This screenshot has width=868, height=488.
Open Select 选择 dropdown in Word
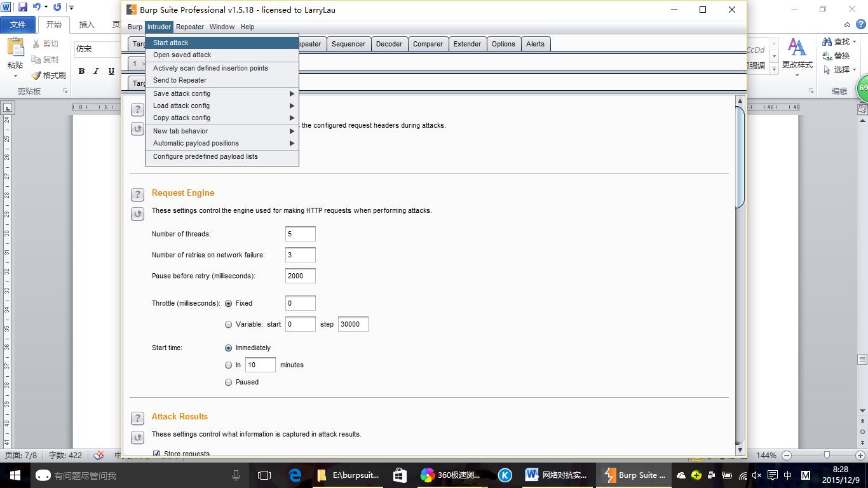click(853, 69)
